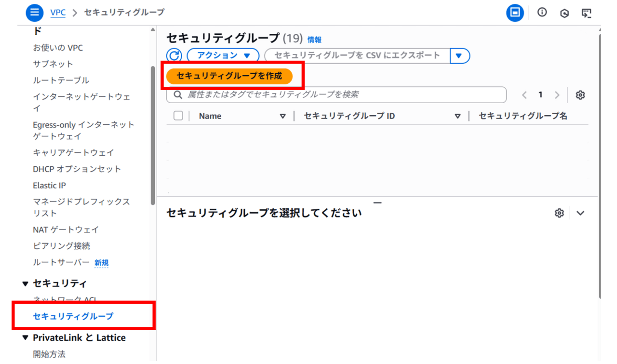Toggle the select-all checkbox in table header
The image size is (617, 364).
(x=178, y=116)
